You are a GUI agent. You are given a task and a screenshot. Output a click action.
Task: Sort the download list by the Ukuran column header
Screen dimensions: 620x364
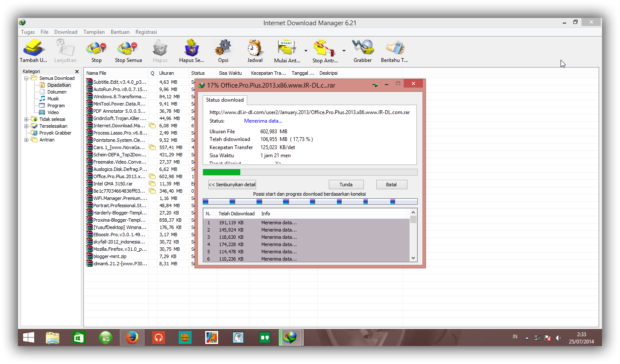point(173,73)
